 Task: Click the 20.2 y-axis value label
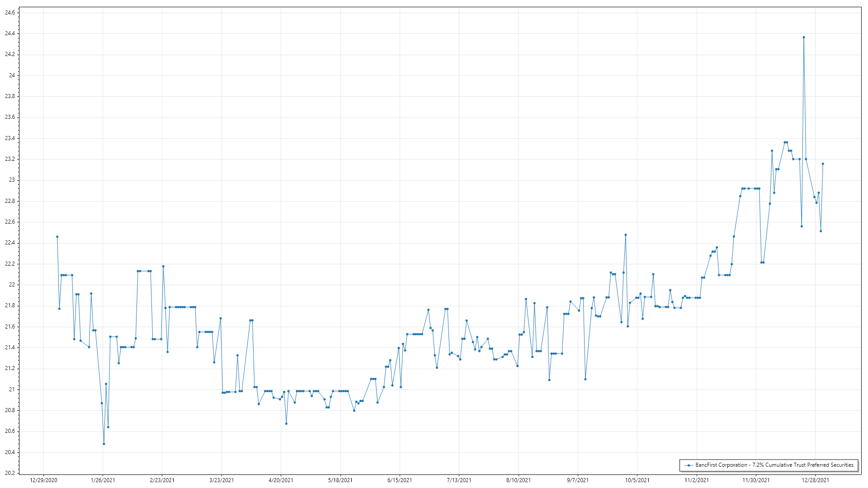pos(9,473)
